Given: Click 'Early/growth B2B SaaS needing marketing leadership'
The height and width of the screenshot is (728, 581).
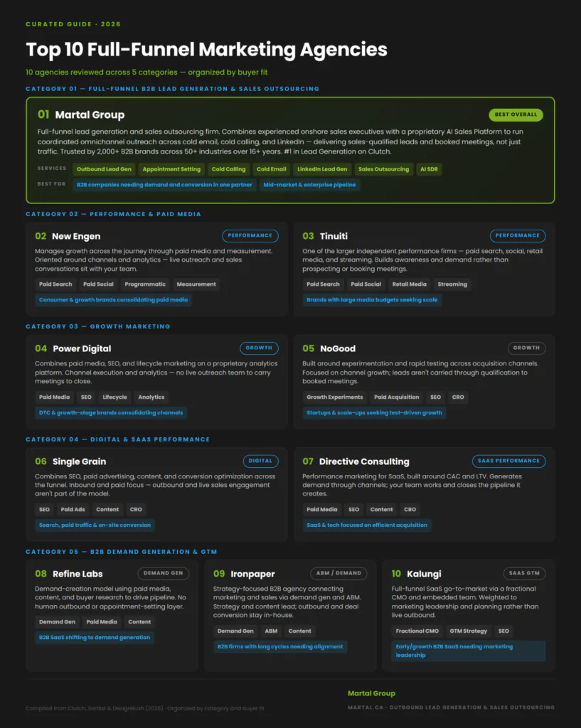Looking at the screenshot, I should pyautogui.click(x=469, y=651).
